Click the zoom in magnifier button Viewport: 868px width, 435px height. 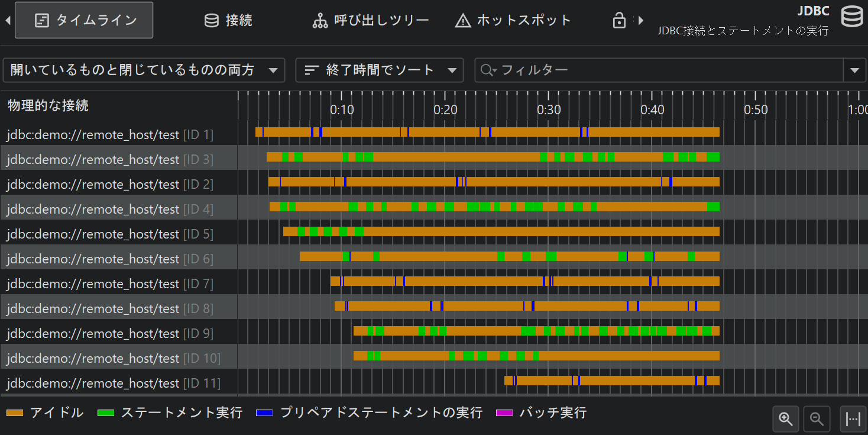point(786,419)
